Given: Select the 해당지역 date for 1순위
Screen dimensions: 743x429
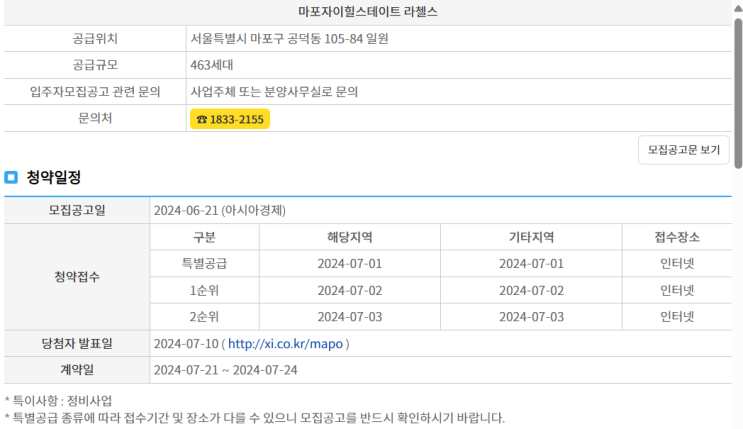Looking at the screenshot, I should [350, 290].
